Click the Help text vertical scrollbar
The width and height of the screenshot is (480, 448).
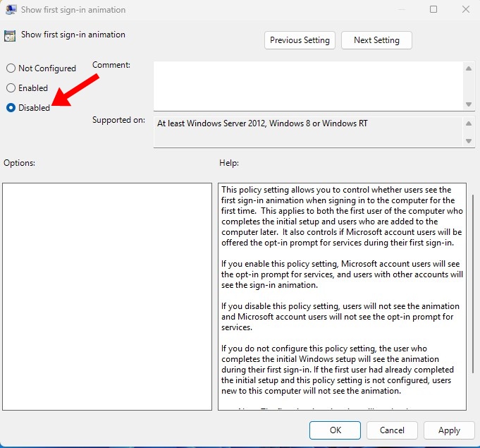(x=473, y=284)
